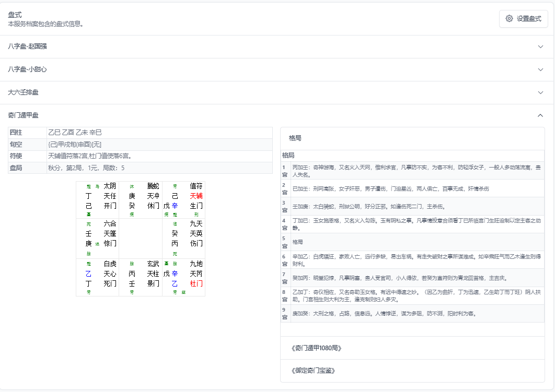Click the star 天心 in the chart

[x=110, y=274]
